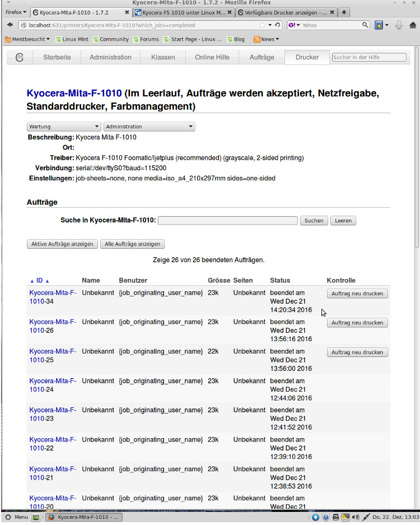The width and height of the screenshot is (420, 525).
Task: Click the News RSS feed icon
Action: [256, 40]
